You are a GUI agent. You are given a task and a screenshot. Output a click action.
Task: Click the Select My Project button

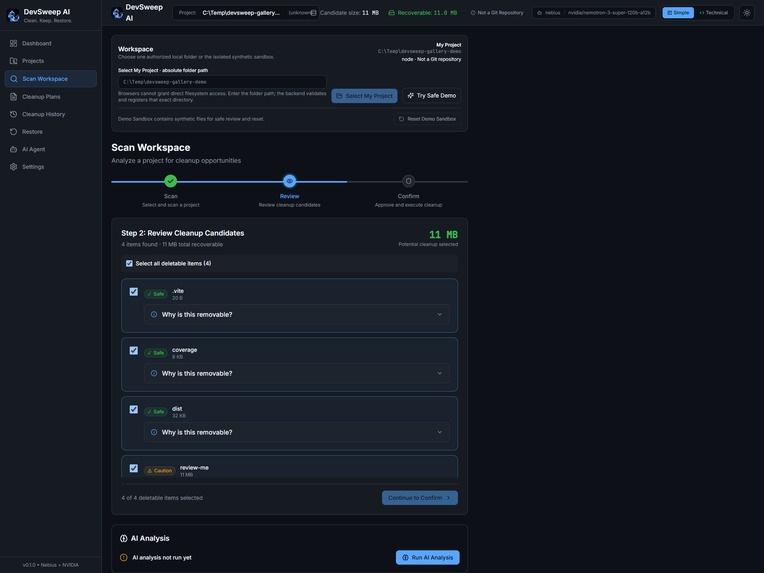(364, 96)
